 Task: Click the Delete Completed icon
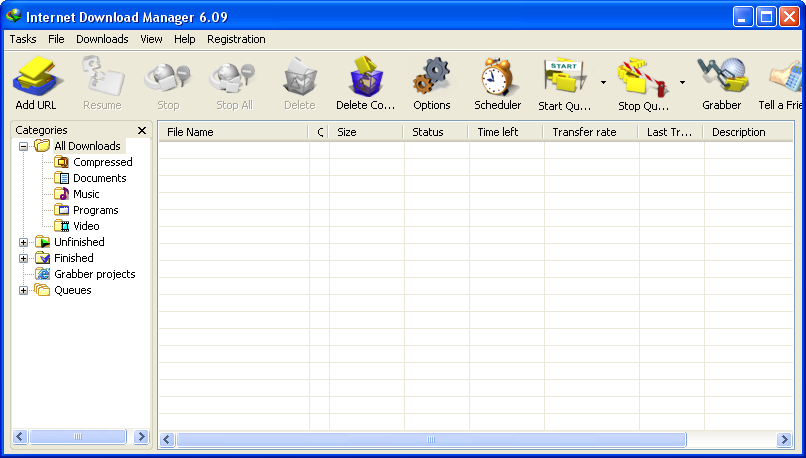point(366,77)
